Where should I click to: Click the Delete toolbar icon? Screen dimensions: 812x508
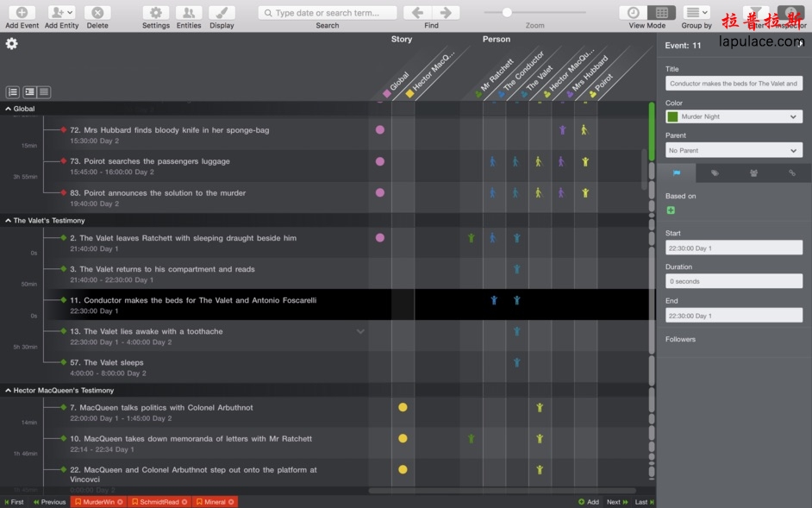[x=97, y=13]
